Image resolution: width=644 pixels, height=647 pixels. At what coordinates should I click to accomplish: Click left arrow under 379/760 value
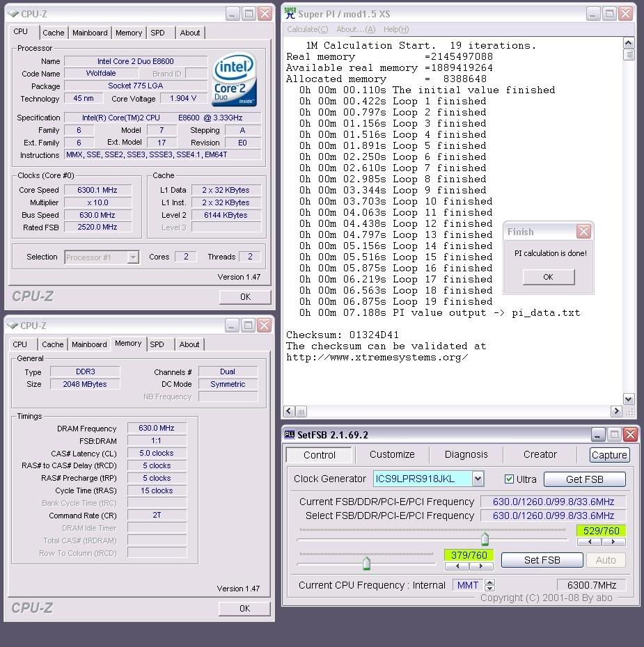point(457,566)
